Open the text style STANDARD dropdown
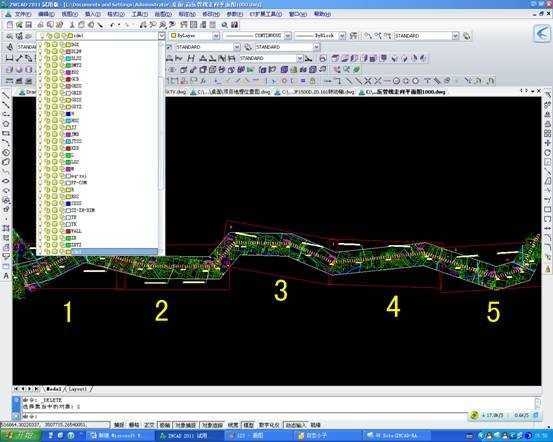553x442 pixels. coord(237,47)
